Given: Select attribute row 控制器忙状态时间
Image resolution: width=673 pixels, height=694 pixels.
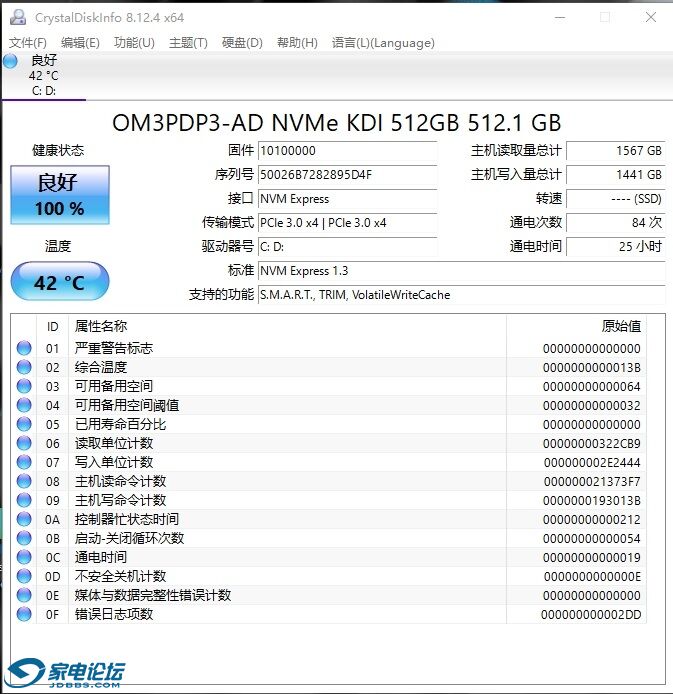Looking at the screenshot, I should (x=328, y=520).
